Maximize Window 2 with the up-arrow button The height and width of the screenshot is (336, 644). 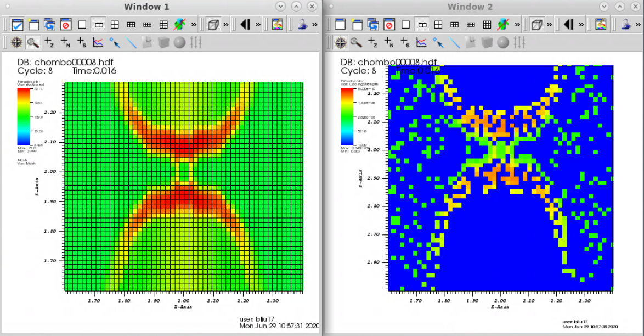point(620,6)
